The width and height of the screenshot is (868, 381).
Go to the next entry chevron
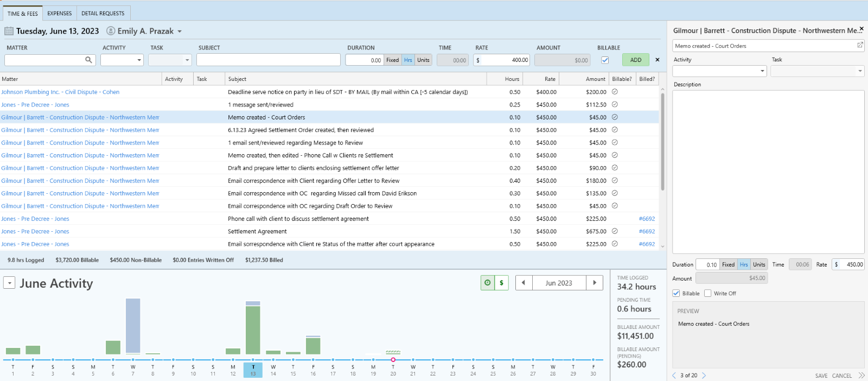pos(704,376)
